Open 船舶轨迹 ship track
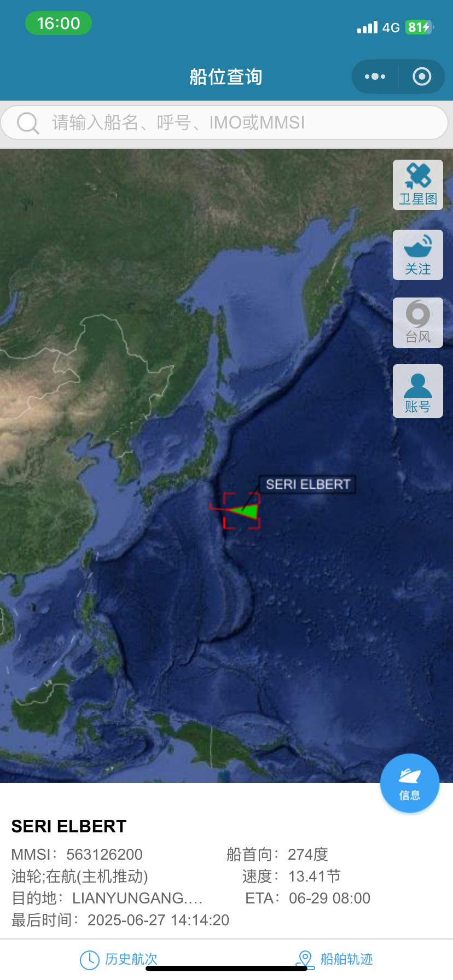 [x=334, y=959]
